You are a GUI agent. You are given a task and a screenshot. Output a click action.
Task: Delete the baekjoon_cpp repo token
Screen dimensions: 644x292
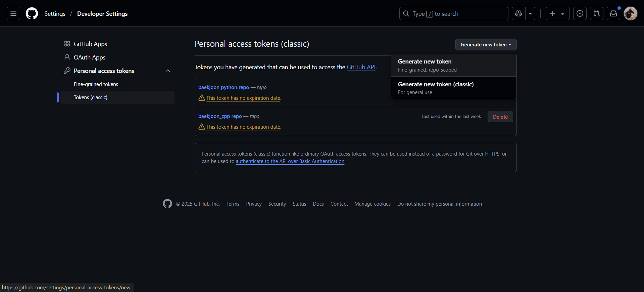coord(500,117)
